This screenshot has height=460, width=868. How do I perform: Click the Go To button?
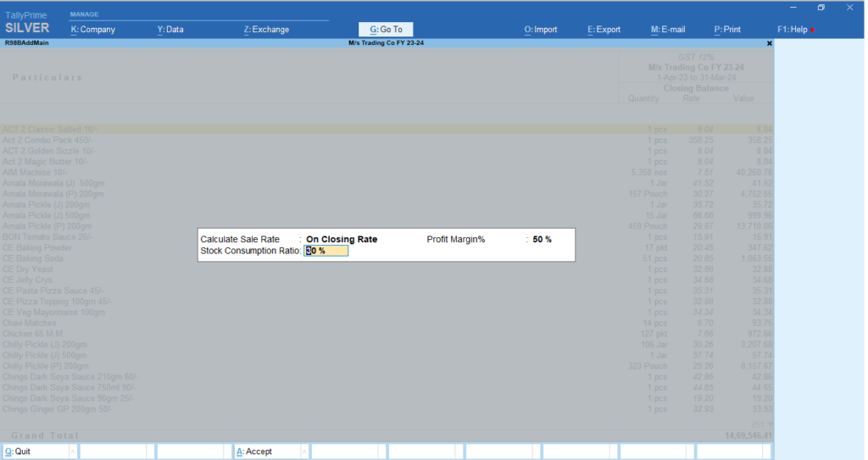pos(386,30)
